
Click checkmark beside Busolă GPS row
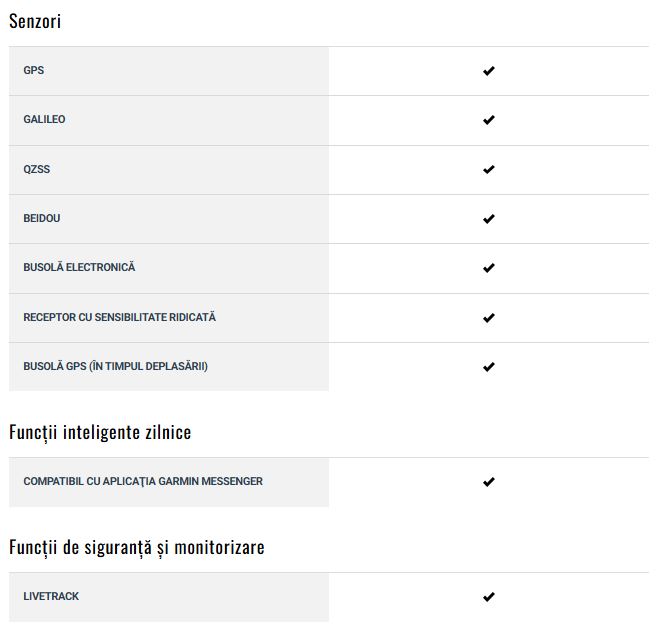pos(488,367)
